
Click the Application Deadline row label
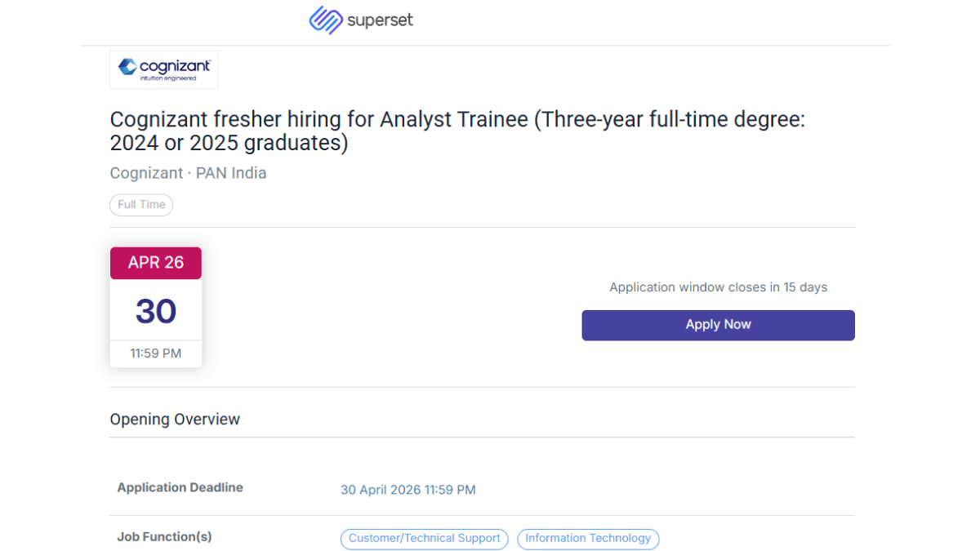[180, 487]
